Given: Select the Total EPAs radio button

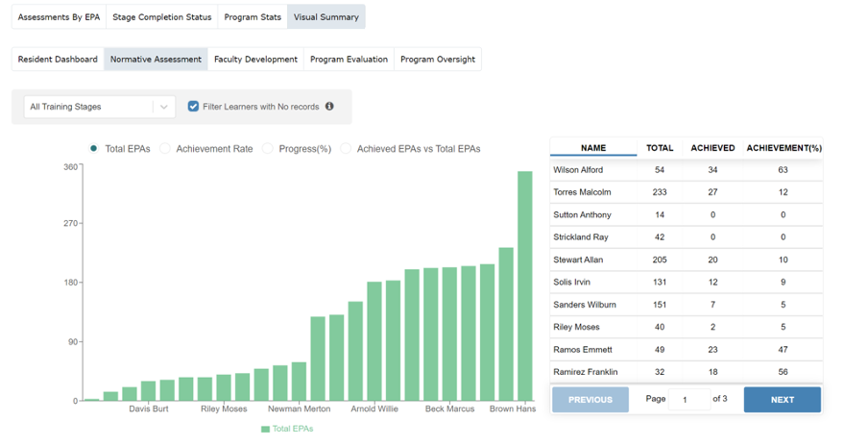Looking at the screenshot, I should click(94, 149).
